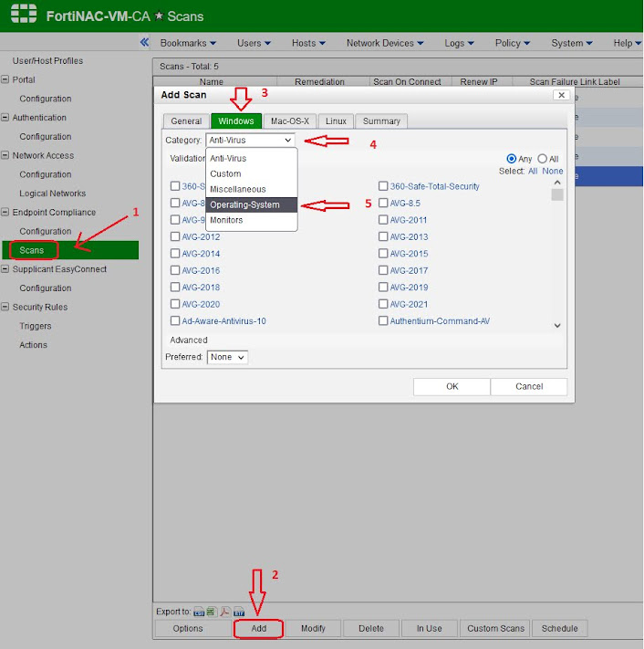Tick the AVG-2011 checkbox
Viewport: 644px width, 649px height.
[x=383, y=220]
